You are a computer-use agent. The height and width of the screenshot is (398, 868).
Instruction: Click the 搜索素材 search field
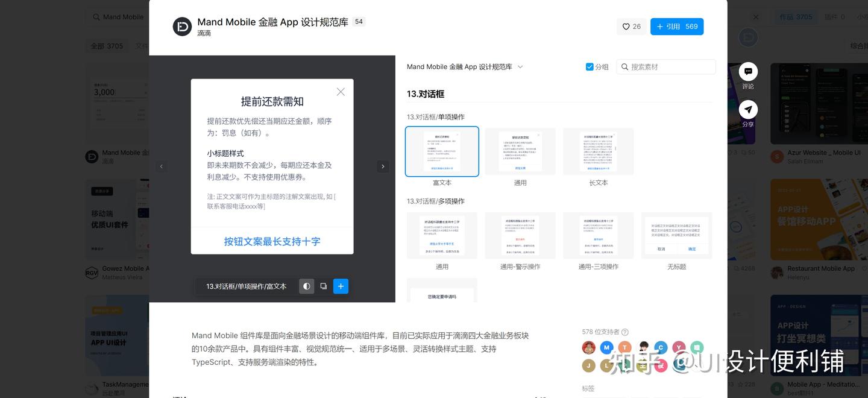666,67
